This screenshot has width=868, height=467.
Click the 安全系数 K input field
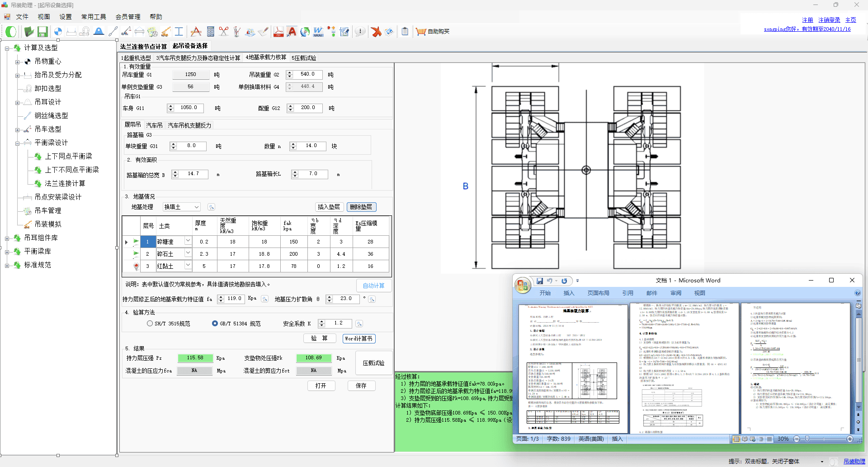339,323
